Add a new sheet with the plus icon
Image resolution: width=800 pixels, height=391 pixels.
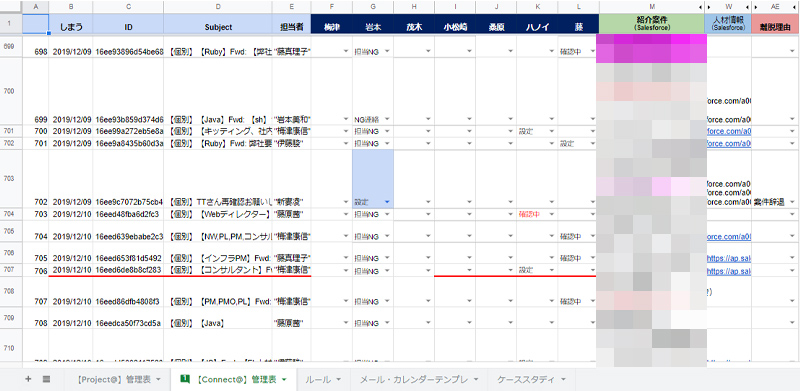pyautogui.click(x=29, y=379)
